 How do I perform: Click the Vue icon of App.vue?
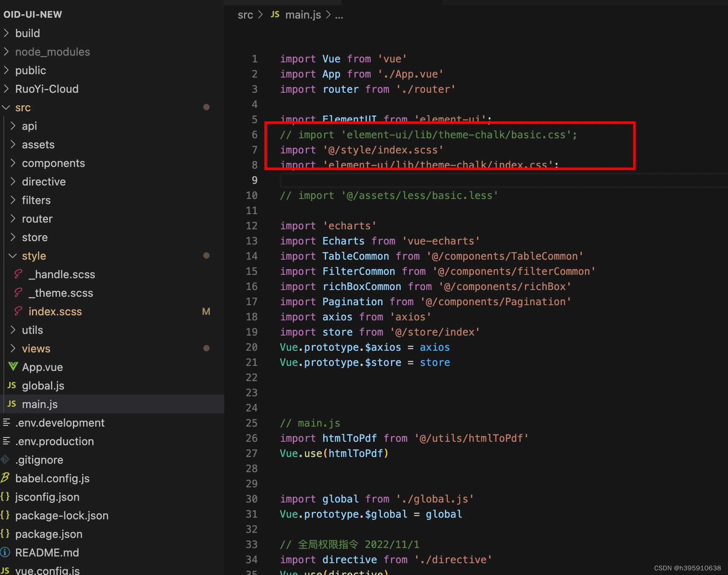[x=13, y=366]
